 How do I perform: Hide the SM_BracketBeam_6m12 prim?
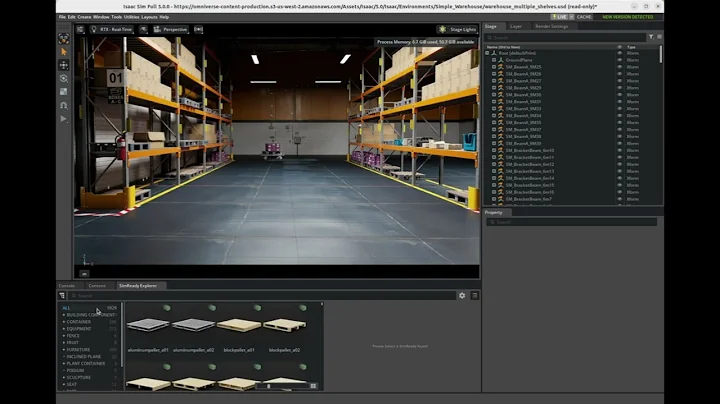(619, 164)
